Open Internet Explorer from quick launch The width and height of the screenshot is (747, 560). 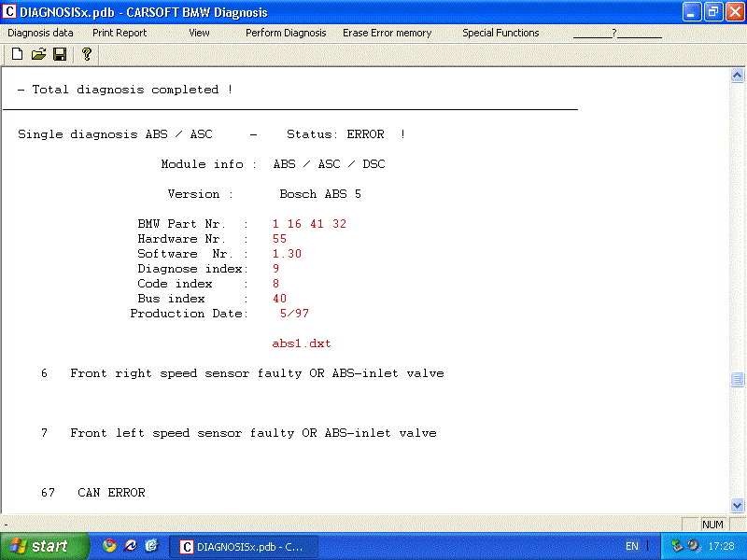[131, 546]
